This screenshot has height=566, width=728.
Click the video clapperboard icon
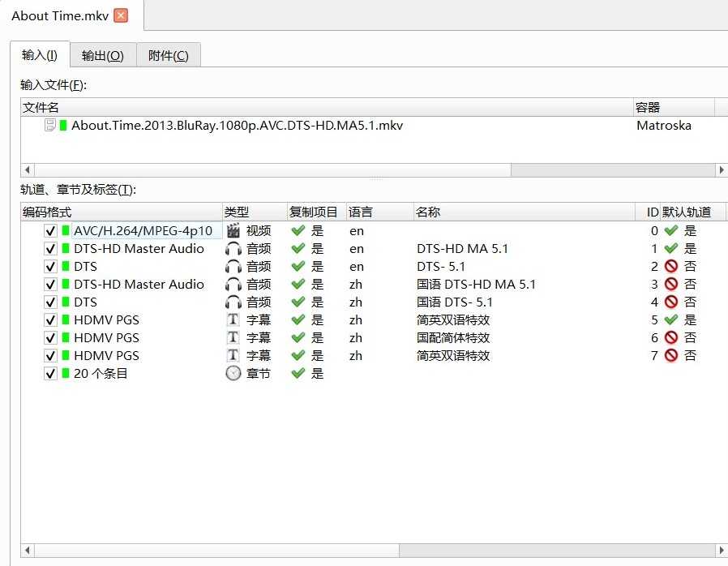point(233,230)
